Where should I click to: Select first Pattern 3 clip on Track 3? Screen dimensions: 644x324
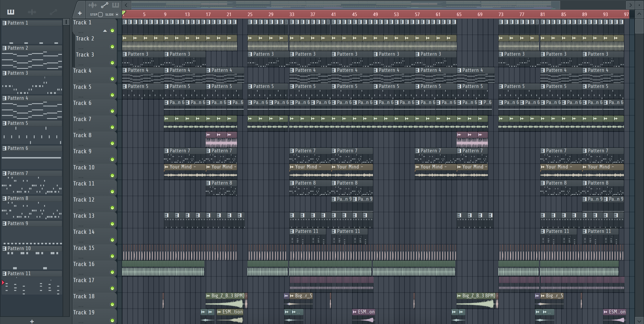coord(143,59)
